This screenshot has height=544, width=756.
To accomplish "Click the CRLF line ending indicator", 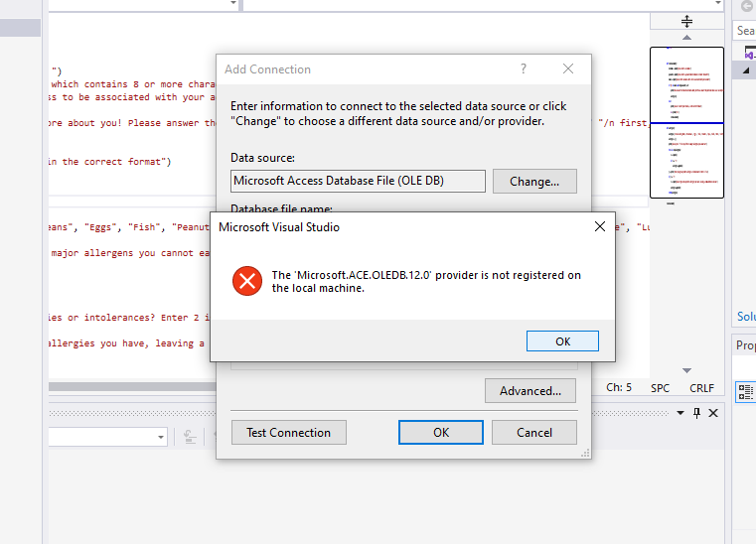I will (701, 388).
